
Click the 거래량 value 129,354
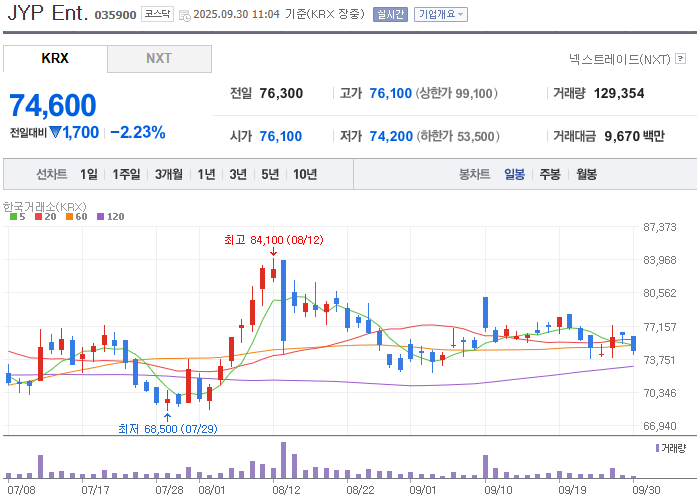(x=619, y=93)
